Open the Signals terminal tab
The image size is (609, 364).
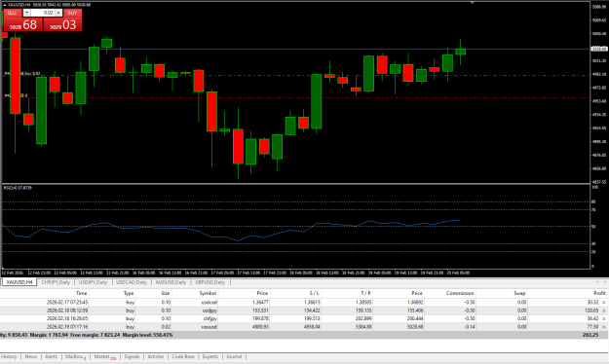point(132,356)
